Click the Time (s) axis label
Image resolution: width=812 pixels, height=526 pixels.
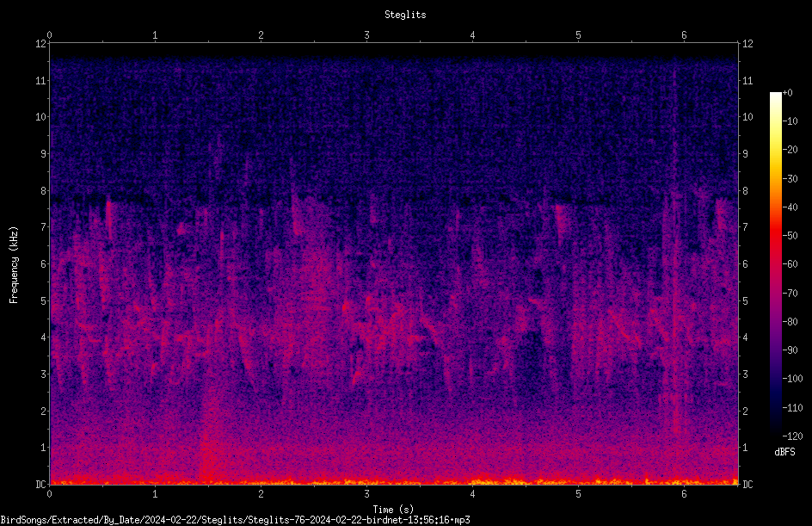(x=393, y=510)
